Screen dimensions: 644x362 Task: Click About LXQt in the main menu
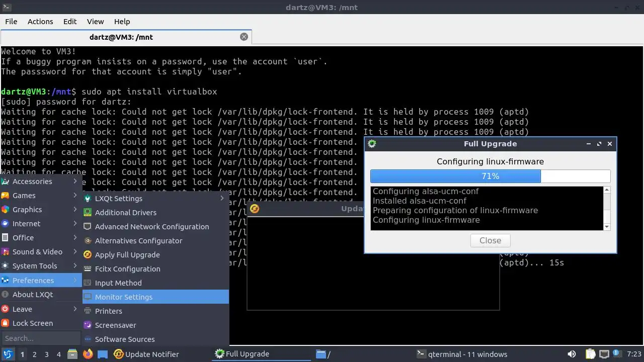pos(41,295)
